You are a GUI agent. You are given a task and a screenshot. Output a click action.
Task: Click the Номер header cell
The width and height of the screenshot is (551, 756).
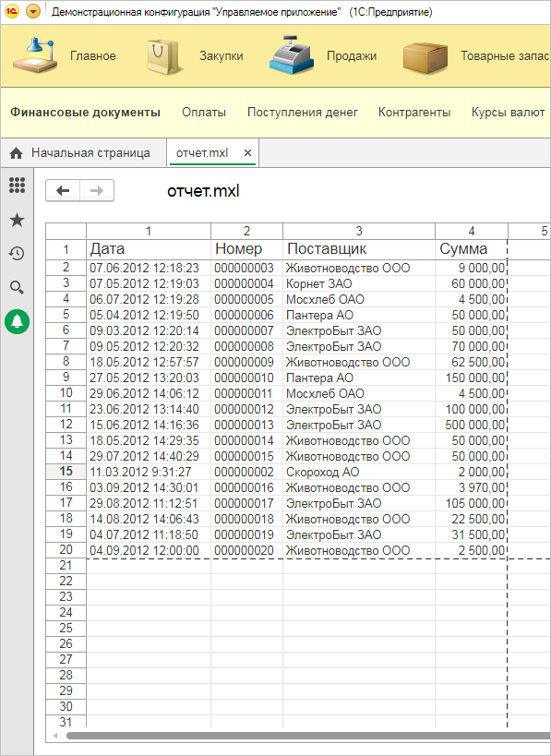click(246, 249)
